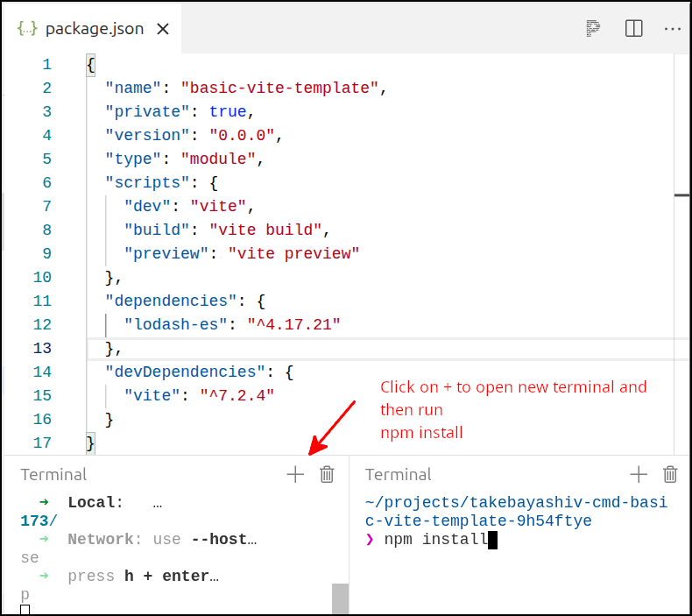The width and height of the screenshot is (692, 616).
Task: Delete the left terminal using trash icon
Action: click(327, 474)
